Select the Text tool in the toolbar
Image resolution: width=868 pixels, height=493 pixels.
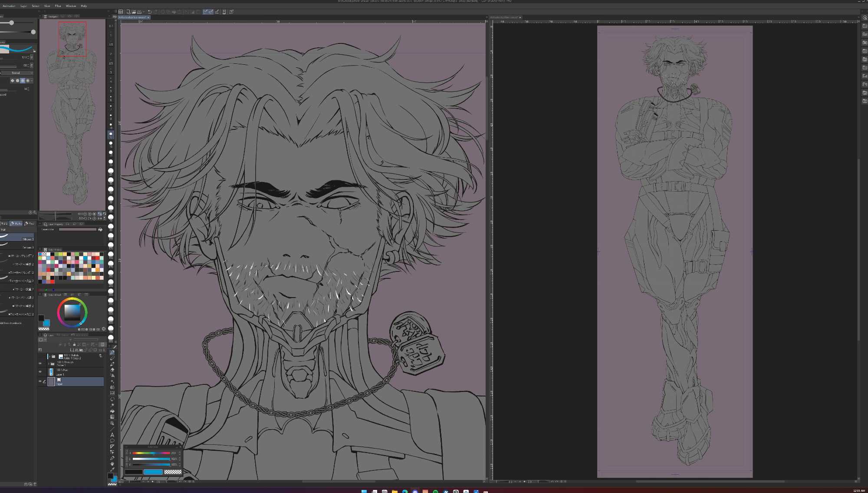coord(112,435)
